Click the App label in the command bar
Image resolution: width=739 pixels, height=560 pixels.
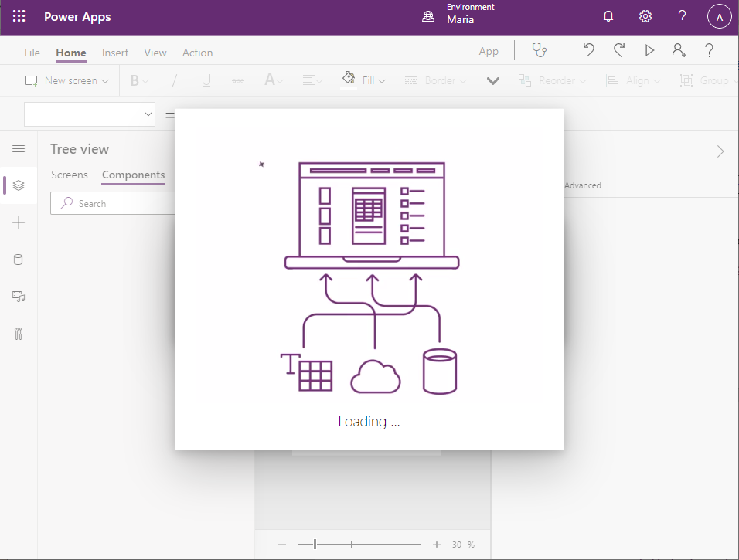point(489,51)
